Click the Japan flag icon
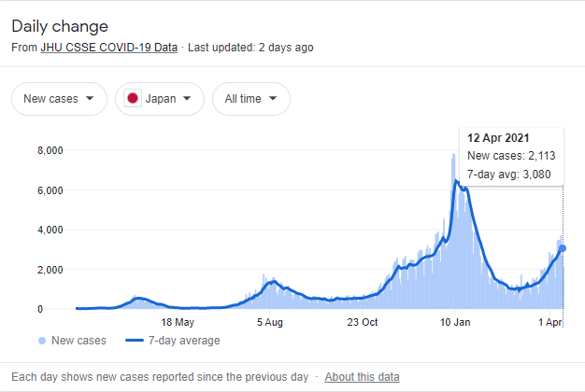The height and width of the screenshot is (392, 585). (133, 99)
